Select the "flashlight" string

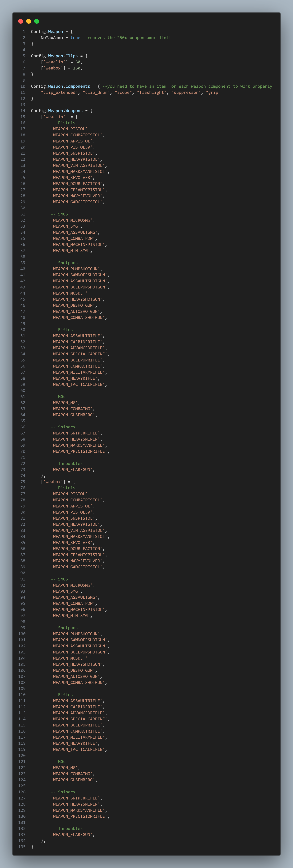click(152, 92)
